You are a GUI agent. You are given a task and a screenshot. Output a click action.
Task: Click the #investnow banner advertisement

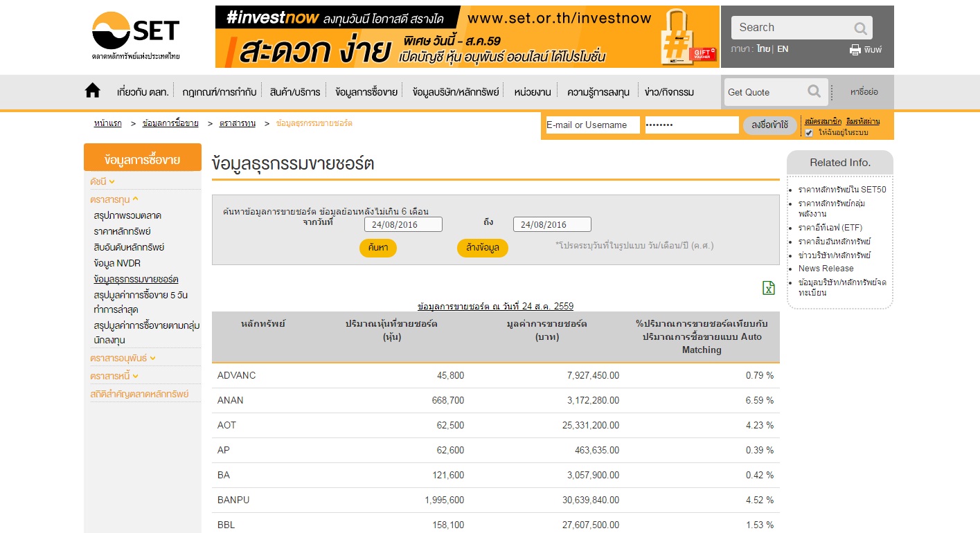(467, 37)
